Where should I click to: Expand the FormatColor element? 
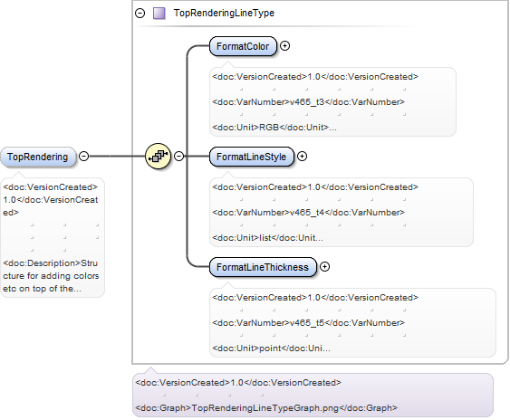(285, 46)
